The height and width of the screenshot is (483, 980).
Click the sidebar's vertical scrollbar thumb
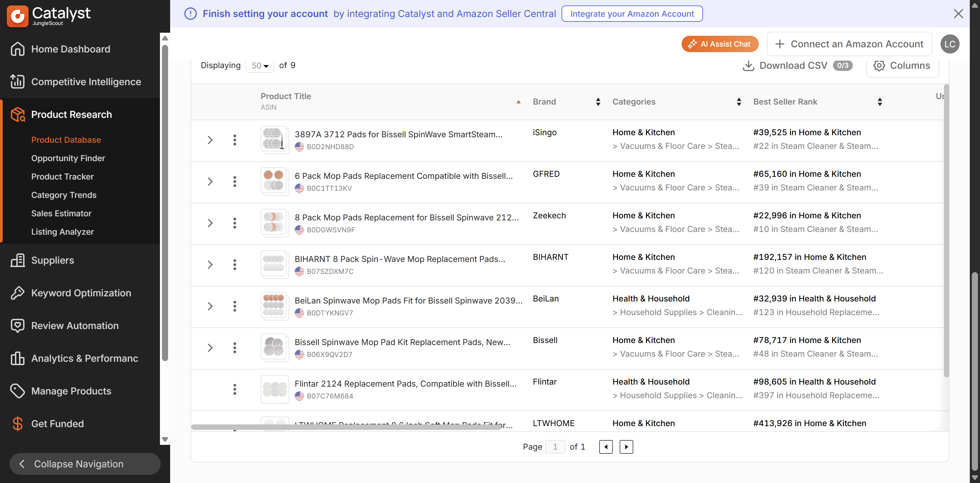[x=165, y=203]
